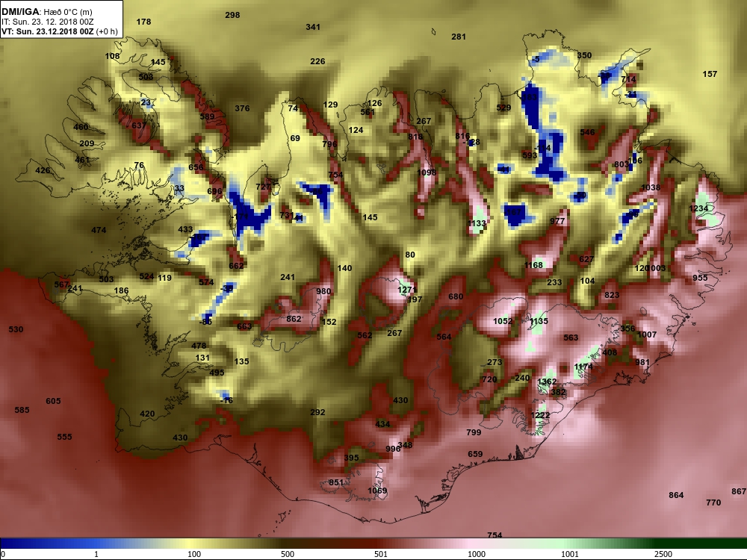Viewport: 747px width, 560px height.
Task: Click the map value '1234'
Action: point(698,208)
